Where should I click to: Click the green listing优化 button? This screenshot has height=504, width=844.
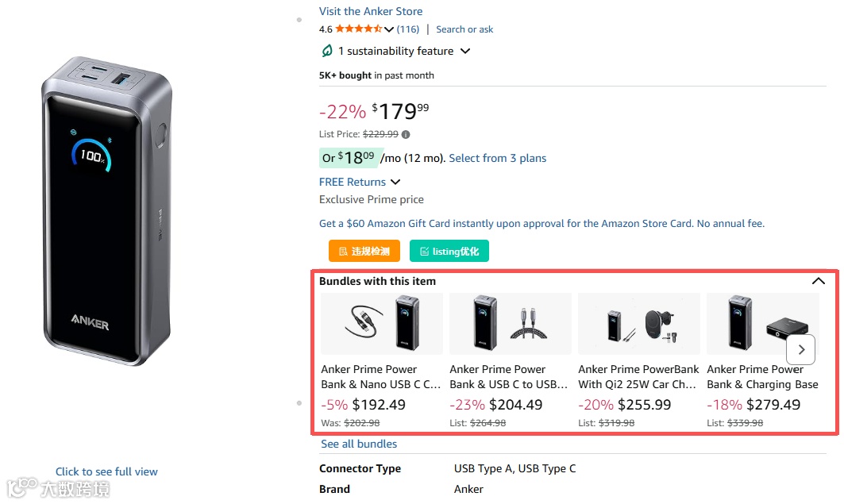point(449,251)
